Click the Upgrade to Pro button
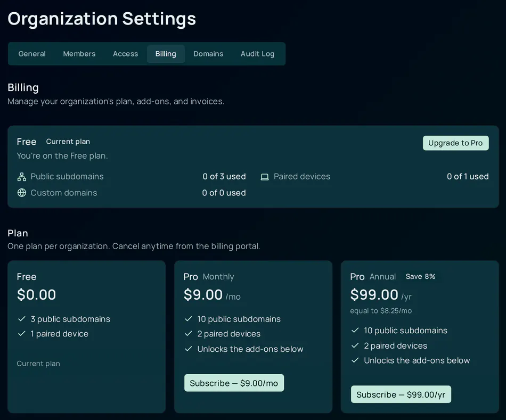Image resolution: width=506 pixels, height=420 pixels. 455,143
